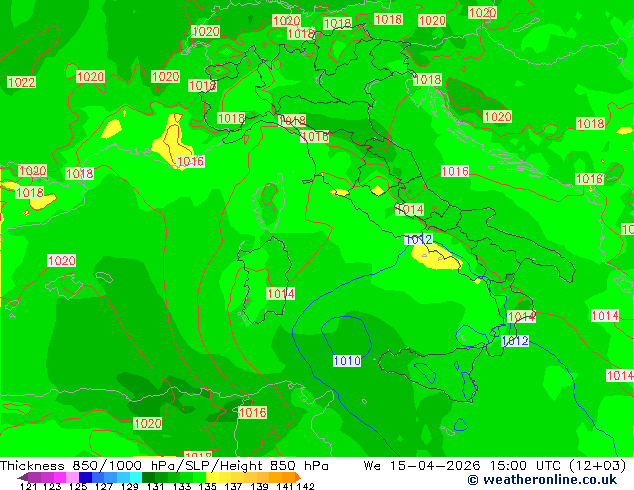Click the 1016 label over the Adriatic
The height and width of the screenshot is (490, 634).
[455, 171]
